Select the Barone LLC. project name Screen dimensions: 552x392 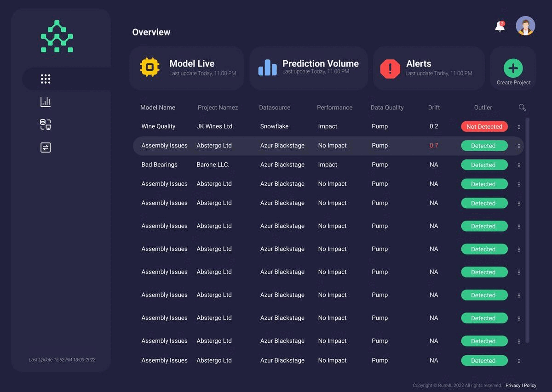click(213, 165)
